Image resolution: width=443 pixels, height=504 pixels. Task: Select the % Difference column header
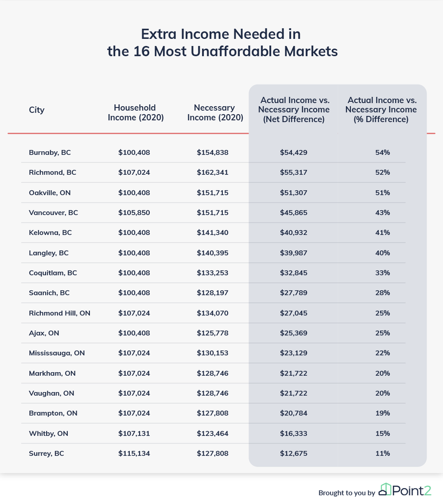coord(382,110)
